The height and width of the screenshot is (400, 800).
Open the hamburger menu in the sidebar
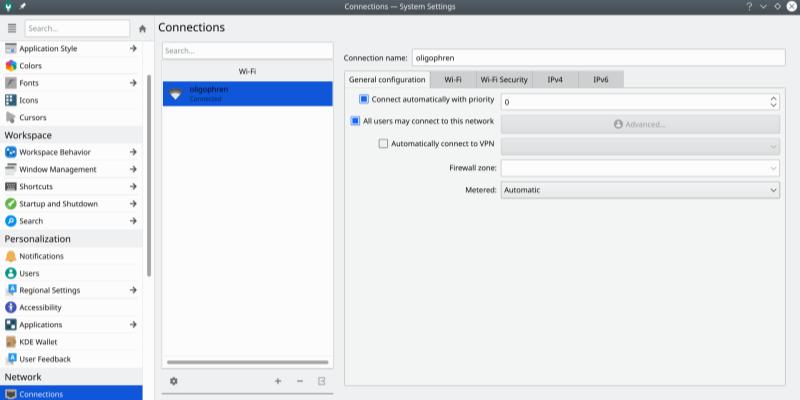click(12, 28)
